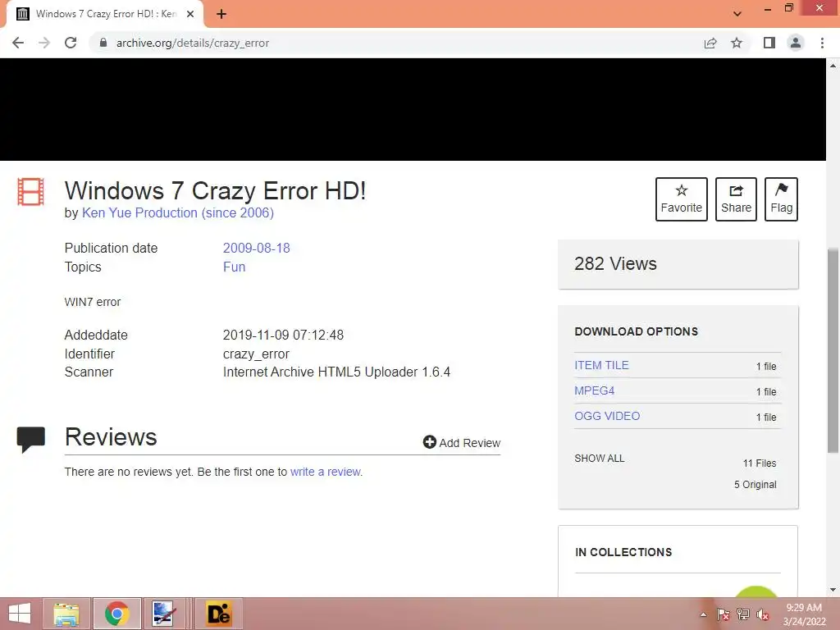
Task: Reload the archive.org page
Action: (x=71, y=43)
